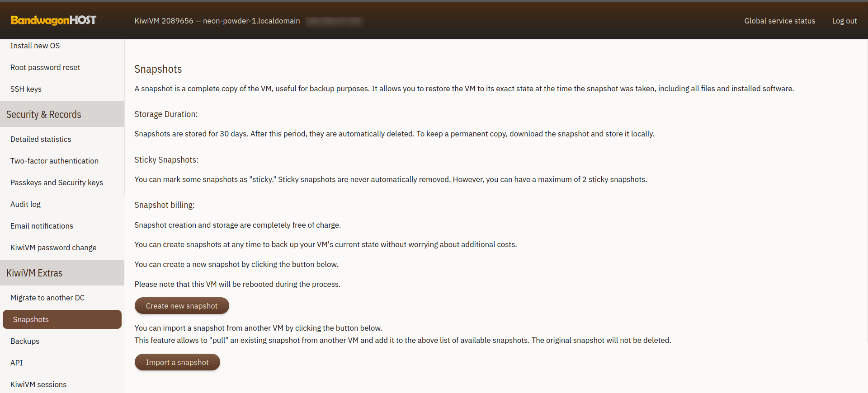Open Backups page
Viewport: 868px width, 393px height.
point(25,341)
